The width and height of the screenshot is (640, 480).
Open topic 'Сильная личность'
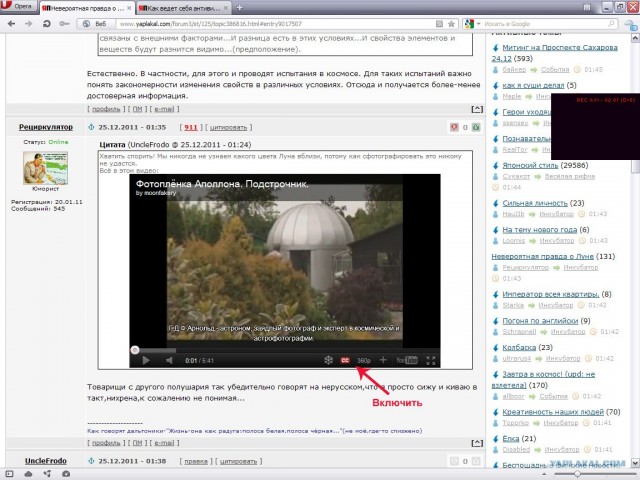[535, 203]
